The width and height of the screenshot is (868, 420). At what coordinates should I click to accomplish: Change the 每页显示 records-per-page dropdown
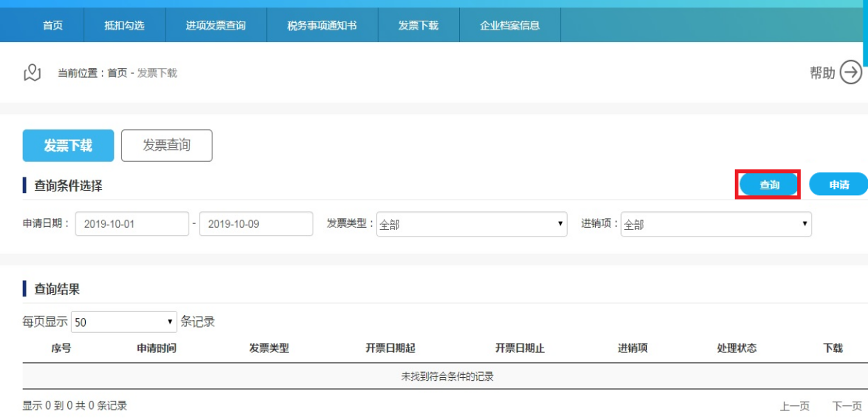(x=123, y=322)
